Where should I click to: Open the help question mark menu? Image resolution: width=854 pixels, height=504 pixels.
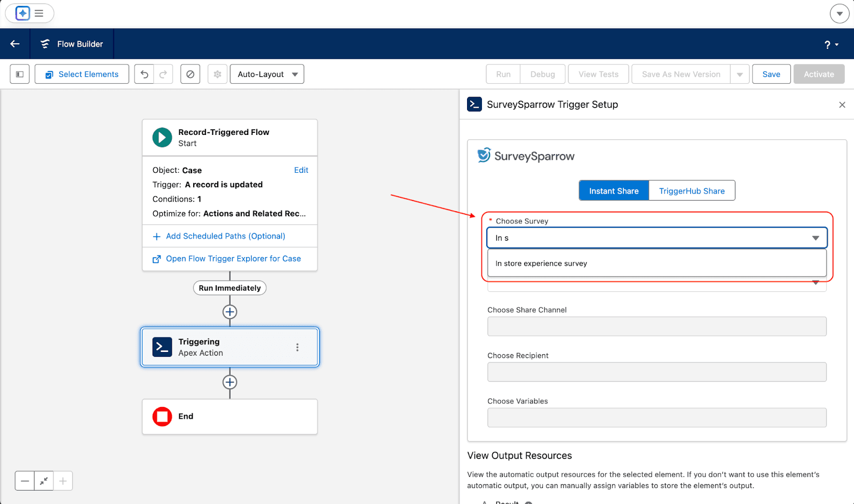coord(831,45)
